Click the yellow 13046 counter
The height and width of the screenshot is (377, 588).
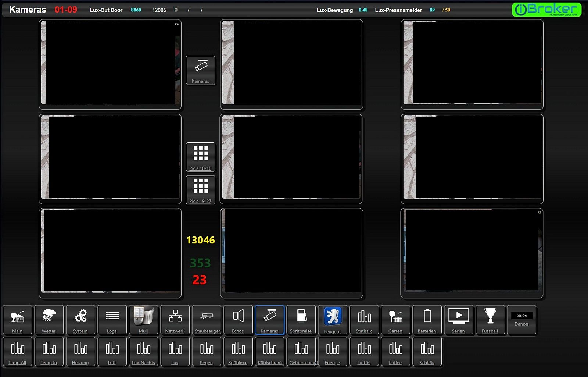pos(201,240)
